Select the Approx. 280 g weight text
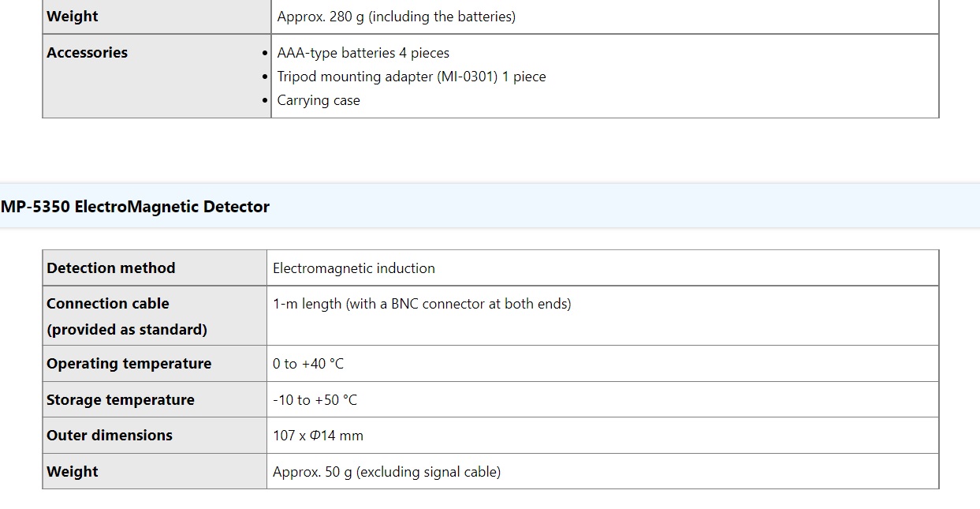 [x=397, y=17]
